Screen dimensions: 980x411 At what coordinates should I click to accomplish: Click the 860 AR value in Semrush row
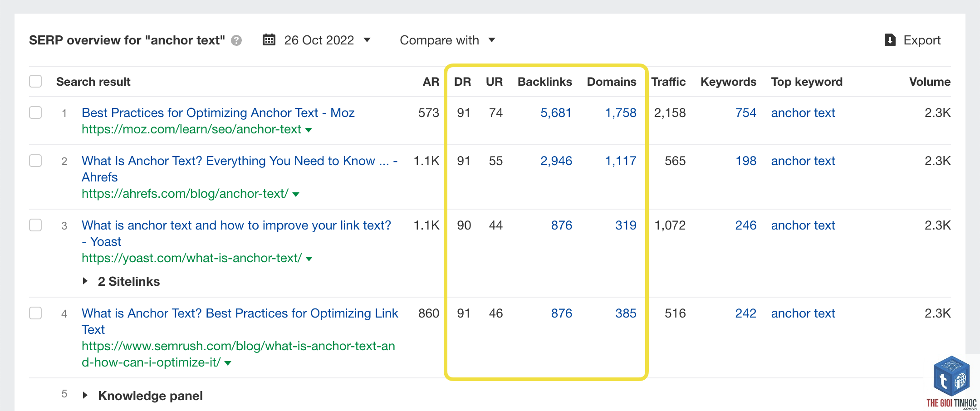pyautogui.click(x=429, y=313)
